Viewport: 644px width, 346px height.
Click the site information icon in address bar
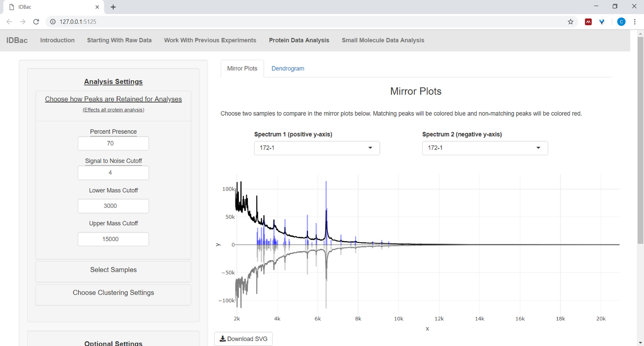[x=53, y=22]
